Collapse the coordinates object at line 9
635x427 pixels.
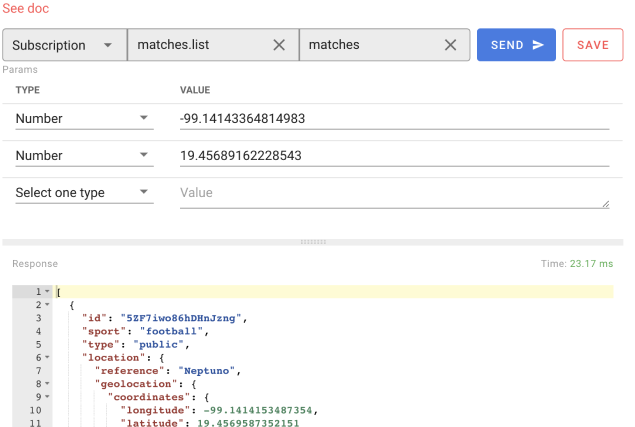click(47, 396)
